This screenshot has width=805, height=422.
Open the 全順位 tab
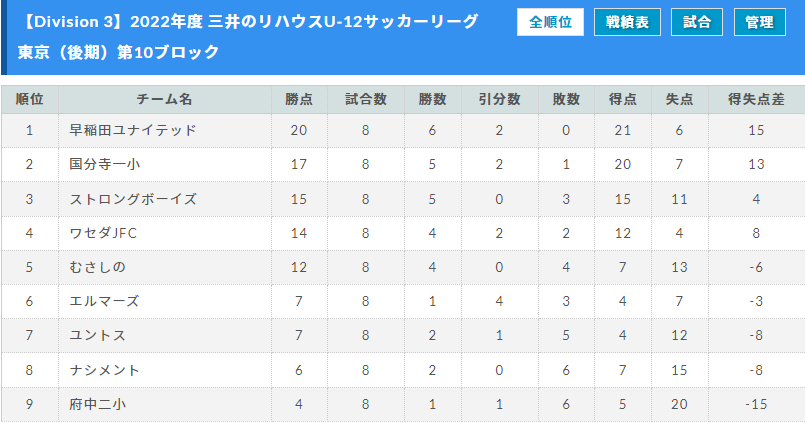pyautogui.click(x=550, y=22)
